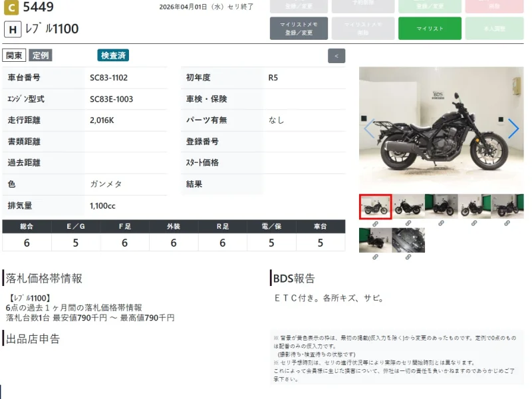Click the score 5 under 車台
532x399 pixels.
pos(321,243)
